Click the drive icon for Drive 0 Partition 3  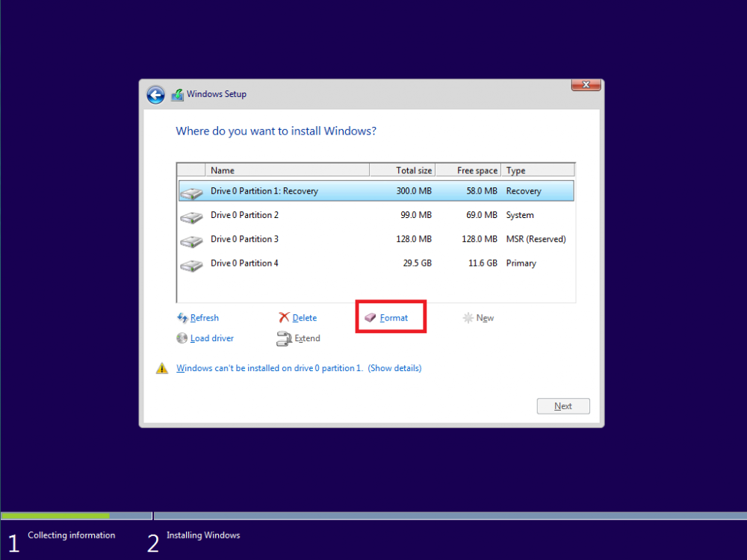coord(191,241)
